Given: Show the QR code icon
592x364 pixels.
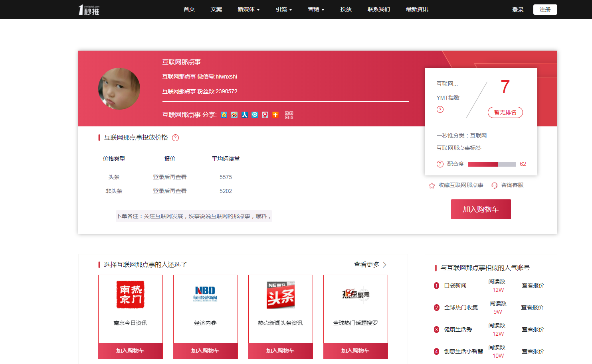Looking at the screenshot, I should pyautogui.click(x=289, y=115).
